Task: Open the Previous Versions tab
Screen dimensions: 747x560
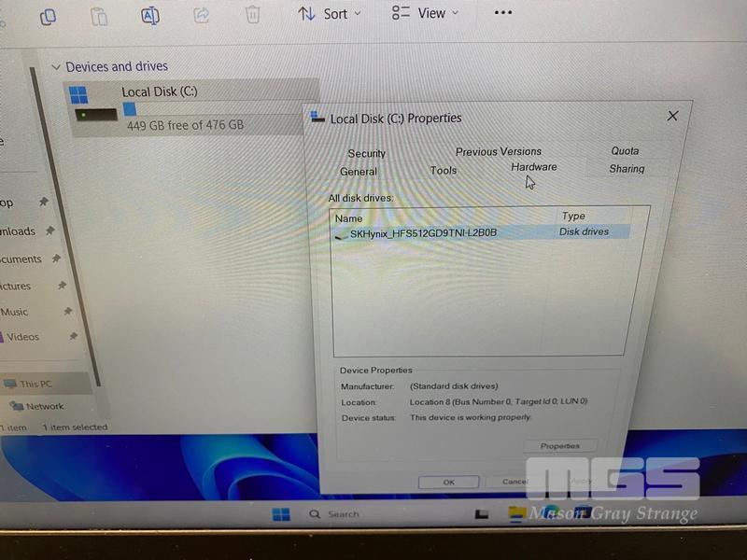Action: click(498, 151)
